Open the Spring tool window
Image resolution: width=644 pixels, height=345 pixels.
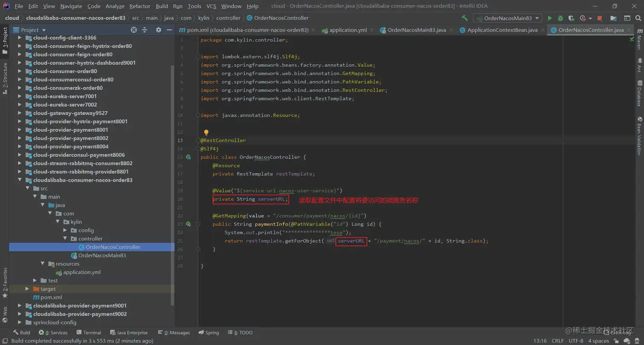pos(209,333)
